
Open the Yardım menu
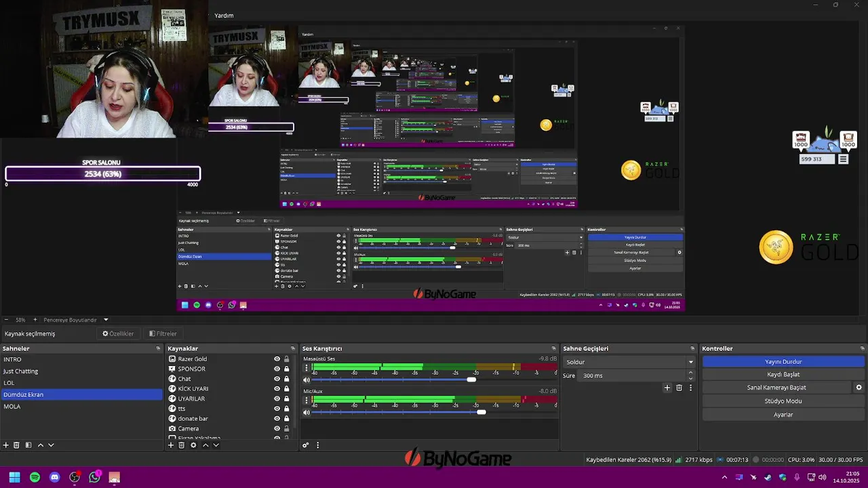224,15
